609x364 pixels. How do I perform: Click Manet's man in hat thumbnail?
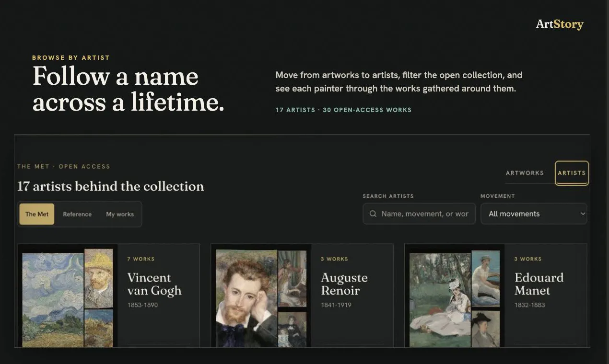point(486,329)
